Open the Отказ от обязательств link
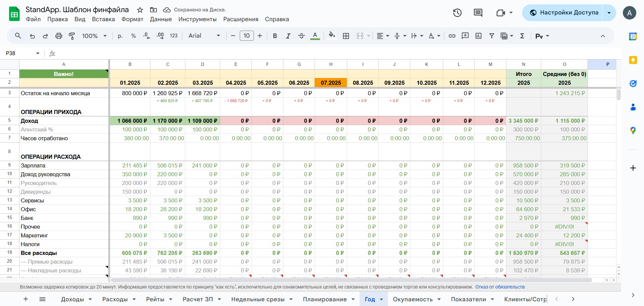The height and width of the screenshot is (306, 644). [500, 287]
